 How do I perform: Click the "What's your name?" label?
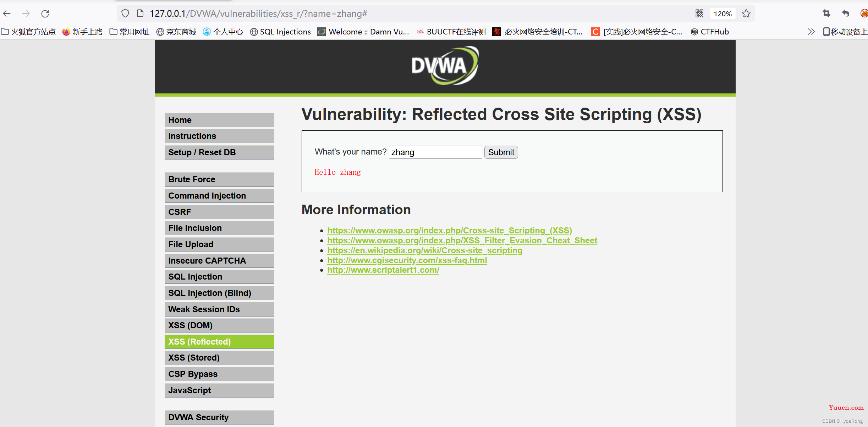[351, 152]
